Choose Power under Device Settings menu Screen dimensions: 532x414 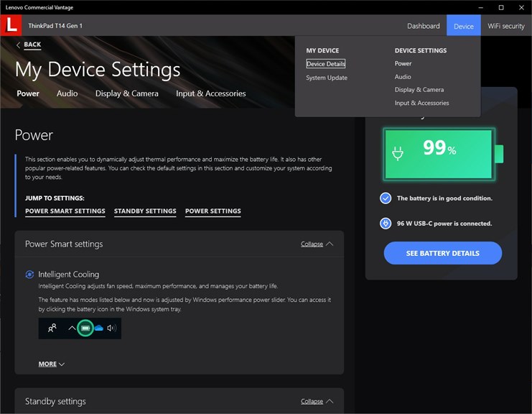[403, 63]
